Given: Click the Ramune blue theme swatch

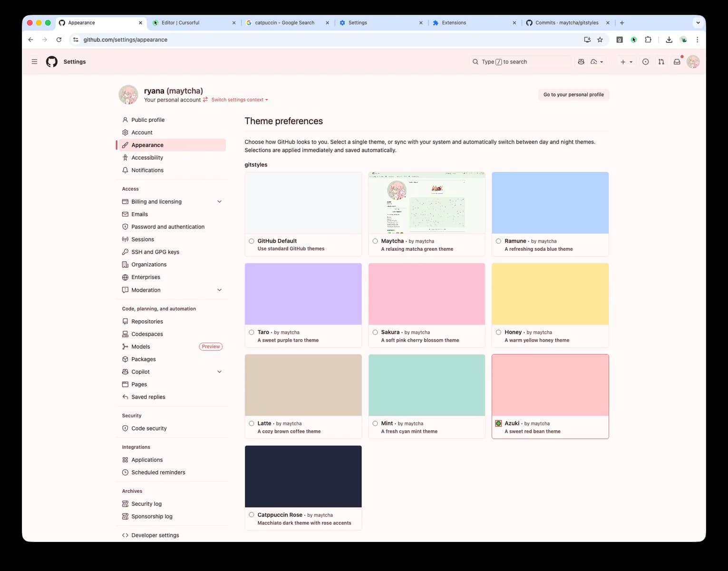Looking at the screenshot, I should click(550, 203).
